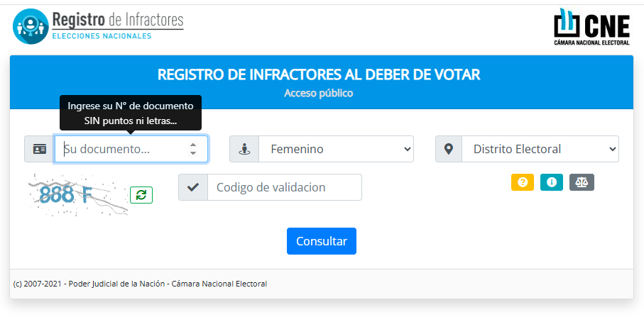This screenshot has height=317, width=644.
Task: Expand the Distrito Electoral dropdown
Action: point(540,149)
